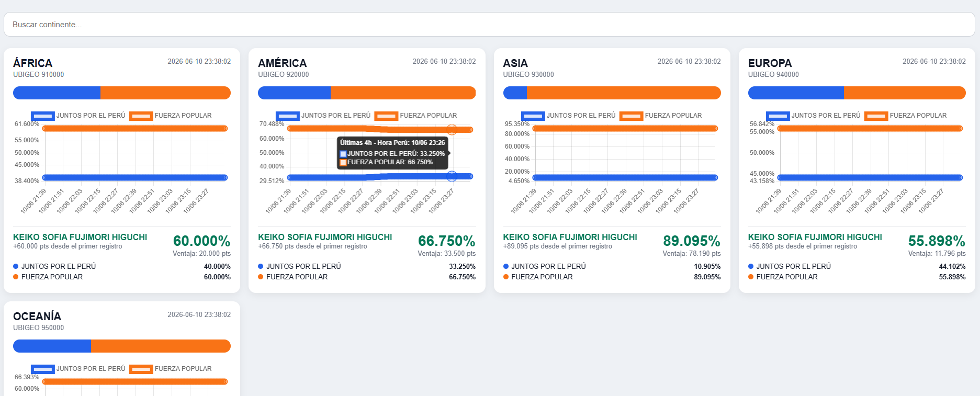This screenshot has width=980, height=396.
Task: Click the EUROPA card heading
Action: [770, 63]
